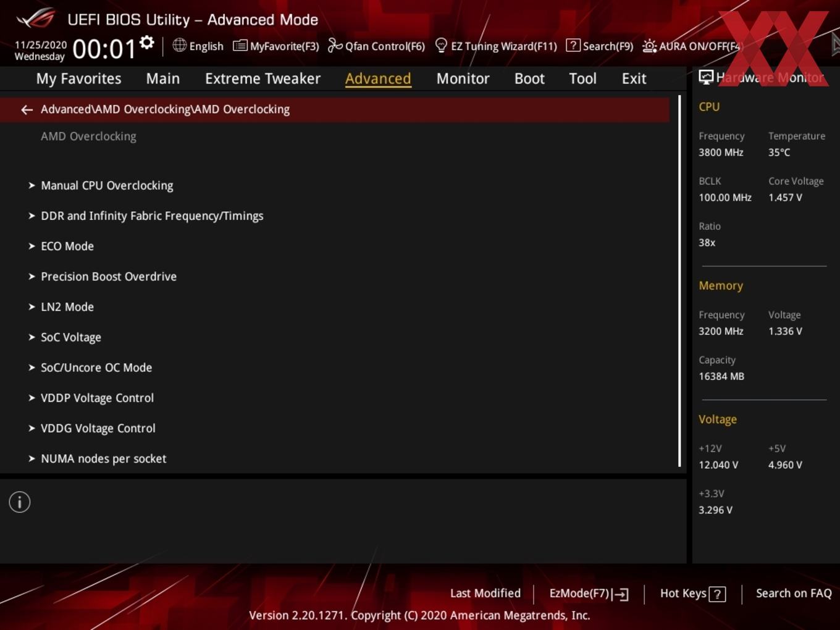
Task: Expand the LN2 Mode arrow
Action: pos(31,306)
